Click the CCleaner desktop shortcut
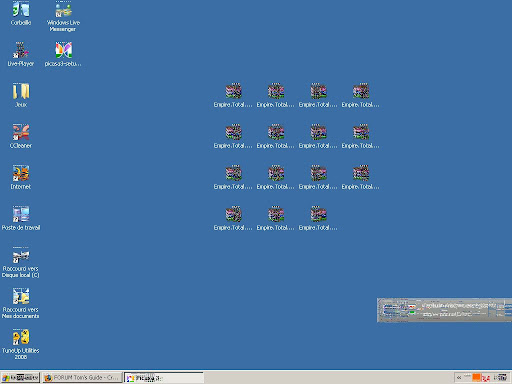This screenshot has height=384, width=512. pyautogui.click(x=21, y=136)
